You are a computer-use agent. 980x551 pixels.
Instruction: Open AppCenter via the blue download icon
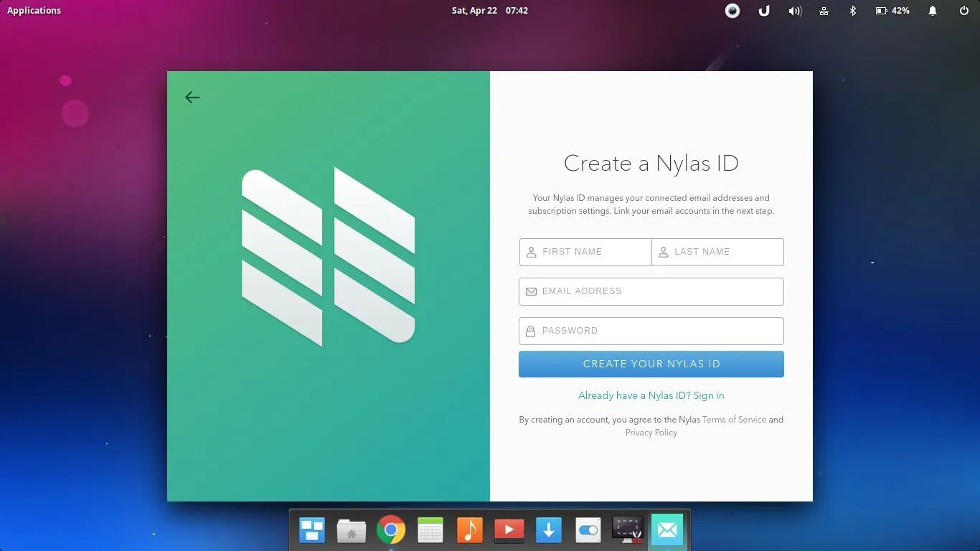[x=548, y=530]
